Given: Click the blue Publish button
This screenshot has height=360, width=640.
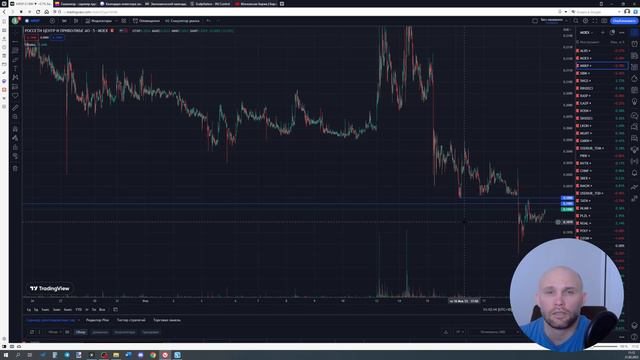Looking at the screenshot, I should pyautogui.click(x=624, y=21).
